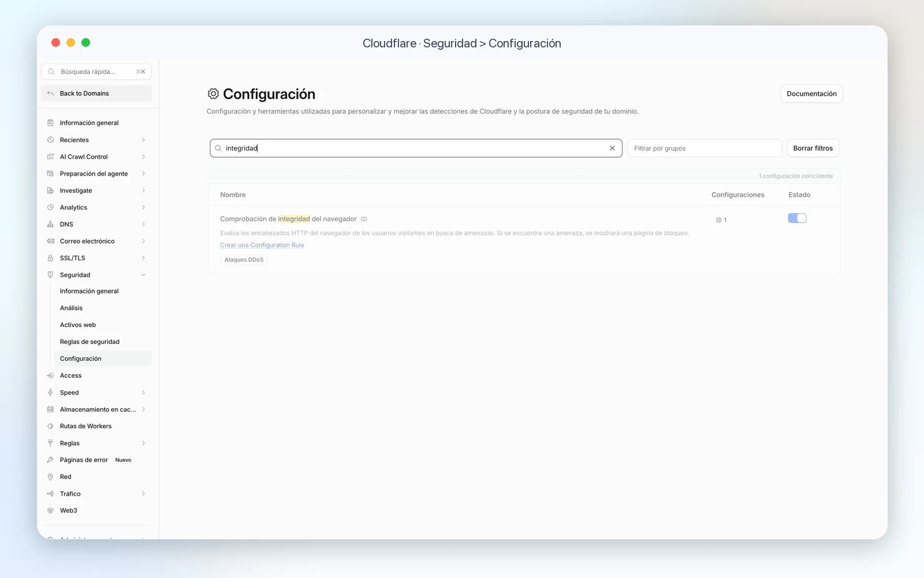Expand the AI Crawl Control chevron
The width and height of the screenshot is (924, 578).
(x=143, y=157)
